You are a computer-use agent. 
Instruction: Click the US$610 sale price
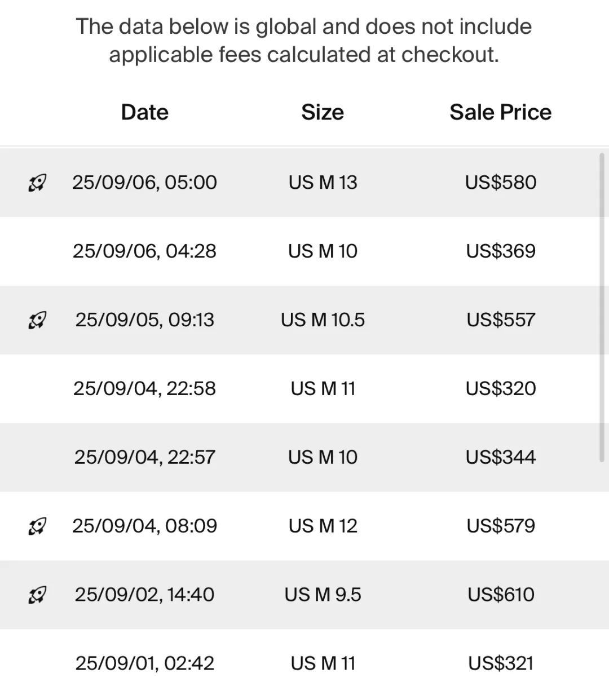500,595
